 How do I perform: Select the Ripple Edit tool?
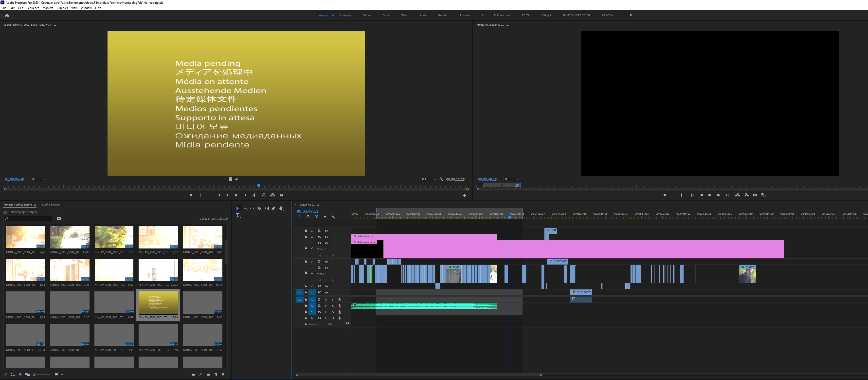[x=252, y=208]
